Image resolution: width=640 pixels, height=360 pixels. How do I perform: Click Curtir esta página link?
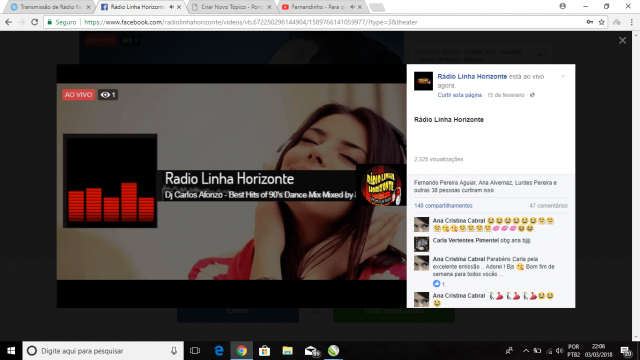click(x=460, y=95)
